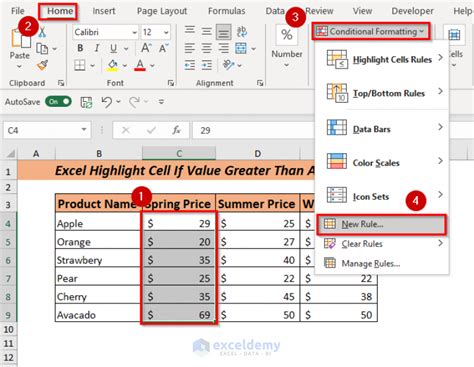Open the Conditional Formatting dropdown

371,32
